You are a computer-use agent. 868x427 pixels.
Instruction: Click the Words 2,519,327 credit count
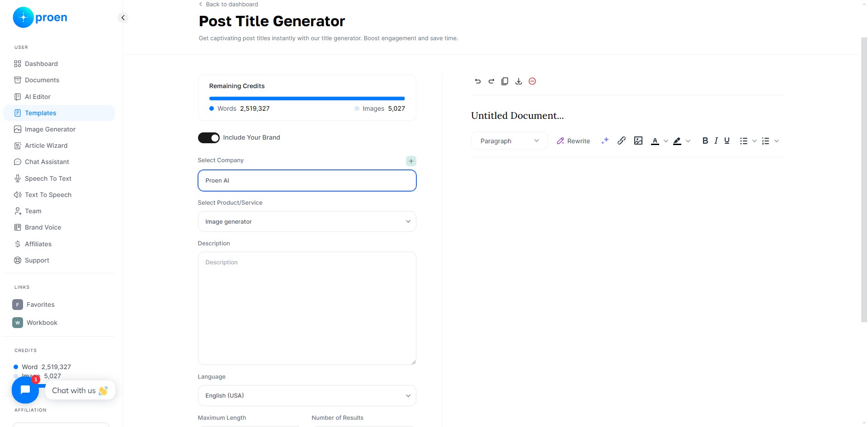240,108
